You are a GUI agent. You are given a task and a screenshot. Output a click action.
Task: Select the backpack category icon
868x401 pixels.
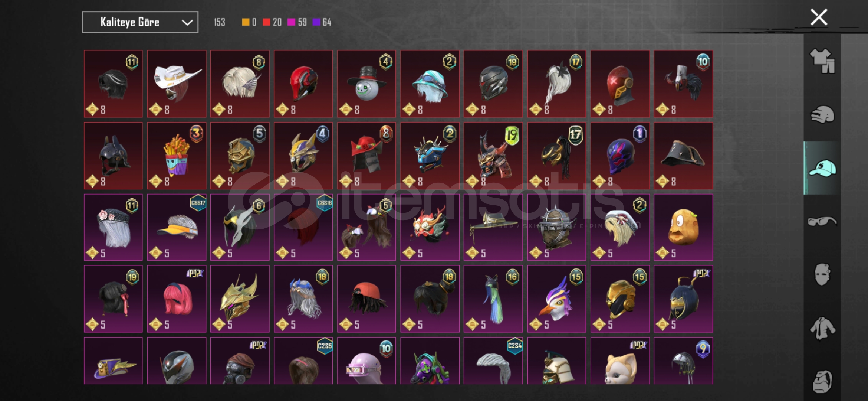822,381
